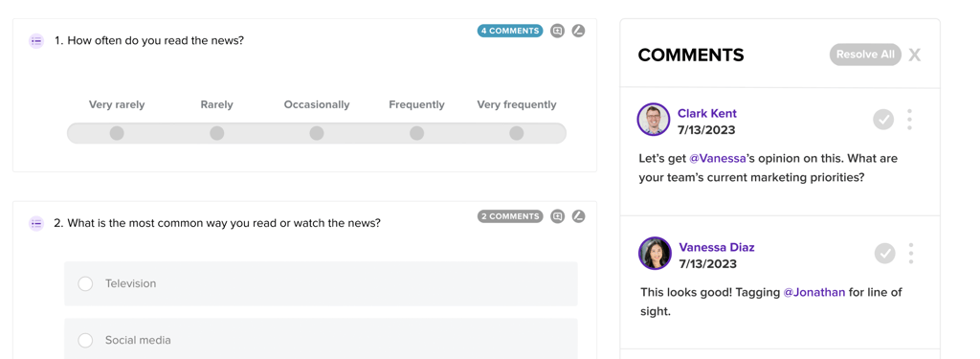Select Occasionally on the frequency scale

(317, 133)
